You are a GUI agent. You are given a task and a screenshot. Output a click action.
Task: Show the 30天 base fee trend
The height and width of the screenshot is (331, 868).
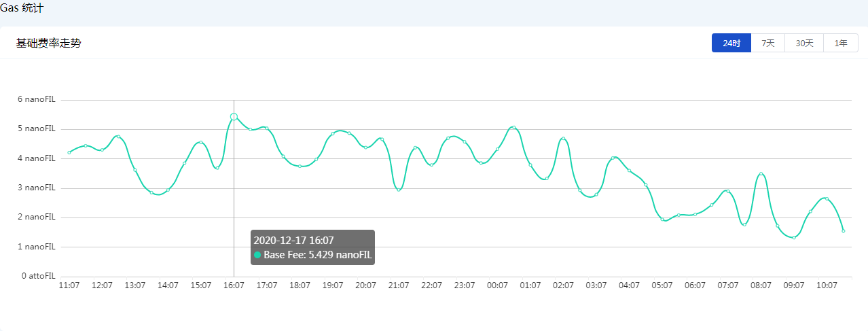804,43
